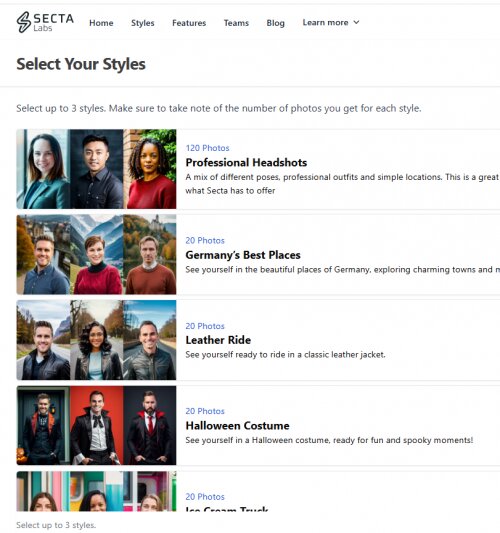Navigate to the Features page
The image size is (500, 533).
(189, 23)
